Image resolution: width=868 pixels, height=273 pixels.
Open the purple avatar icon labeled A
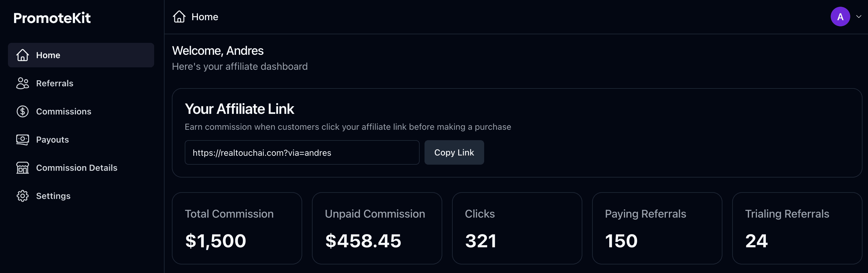[840, 16]
